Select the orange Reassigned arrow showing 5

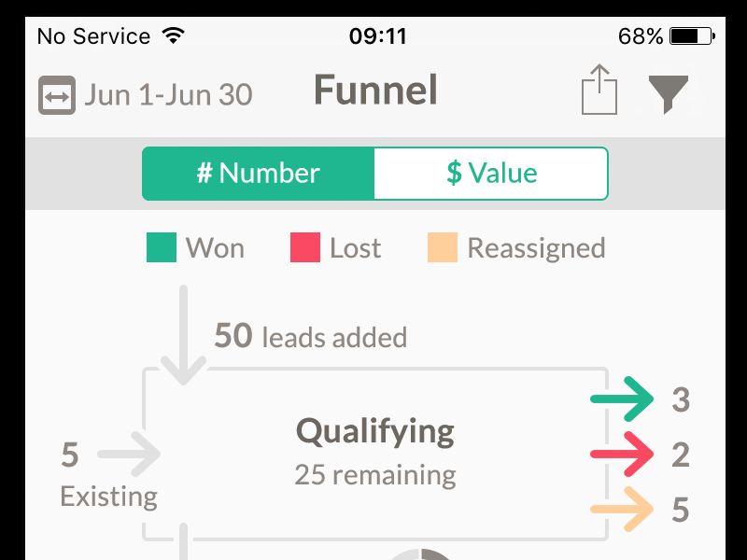coord(623,511)
